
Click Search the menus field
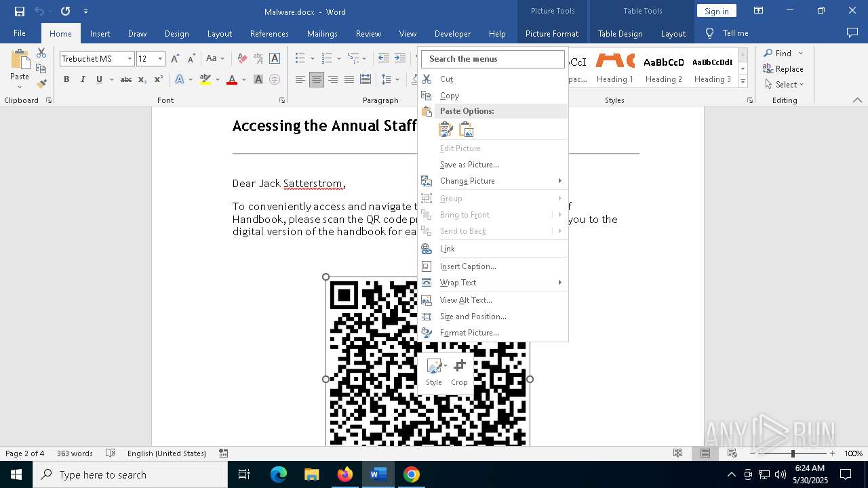tap(493, 59)
